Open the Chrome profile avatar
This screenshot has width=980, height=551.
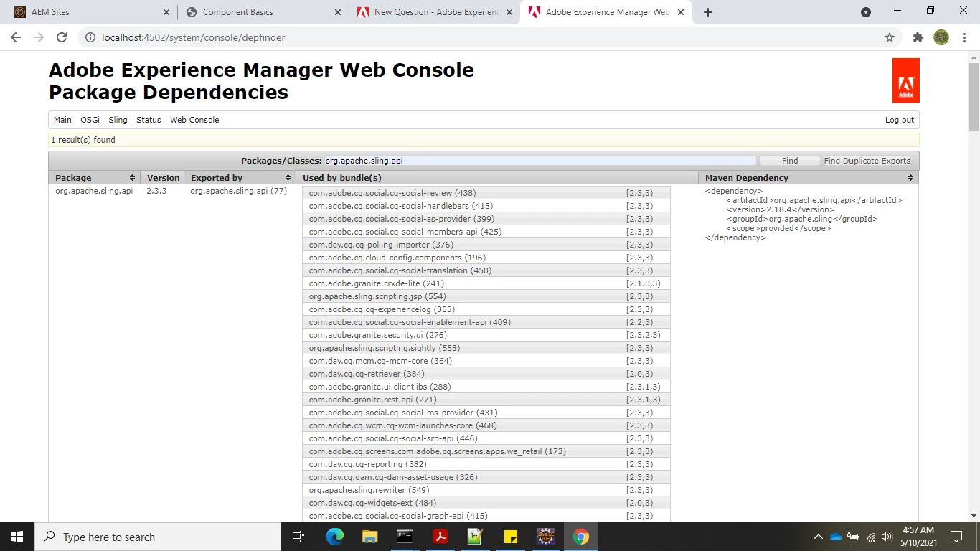click(941, 37)
